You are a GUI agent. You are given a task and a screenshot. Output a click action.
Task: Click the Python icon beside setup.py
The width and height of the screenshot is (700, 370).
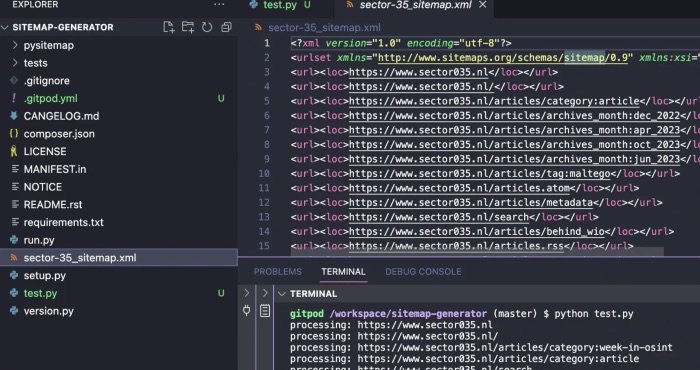[x=14, y=275]
